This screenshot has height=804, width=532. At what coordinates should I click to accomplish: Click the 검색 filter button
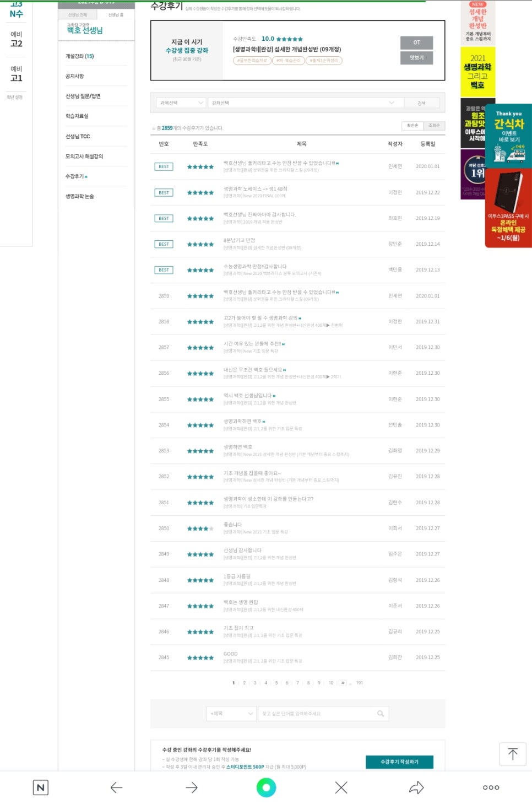(x=421, y=103)
